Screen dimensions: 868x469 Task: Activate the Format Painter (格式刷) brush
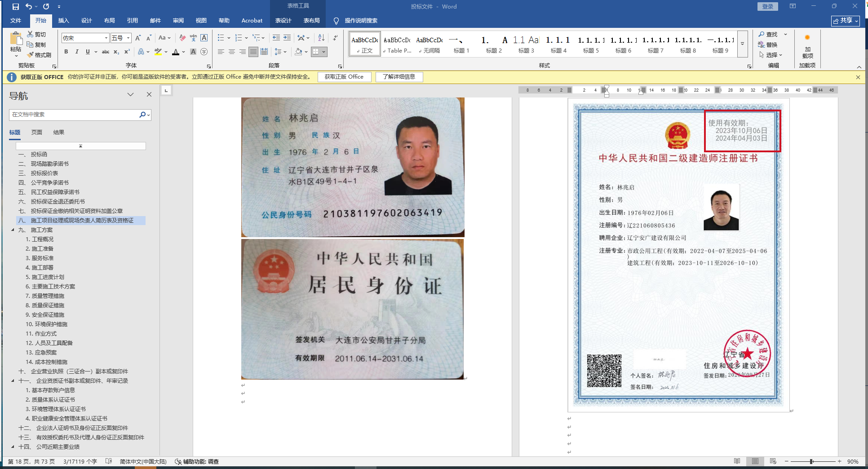click(x=39, y=55)
